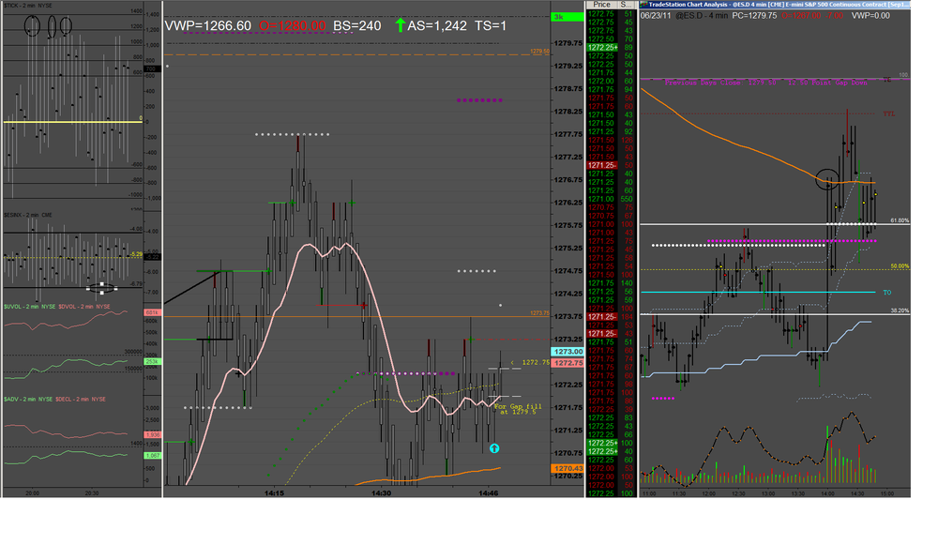Select the yellow '< 1272.75' annotation
Screen dimensions: 938x560
tap(530, 363)
